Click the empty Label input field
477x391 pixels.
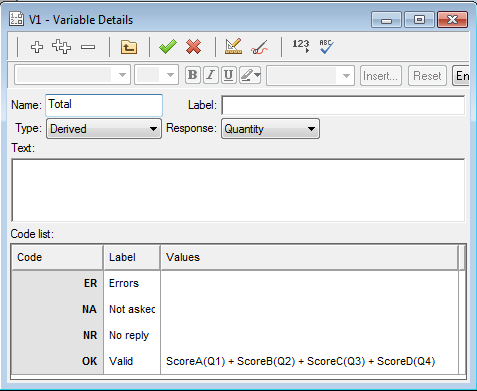tap(343, 106)
